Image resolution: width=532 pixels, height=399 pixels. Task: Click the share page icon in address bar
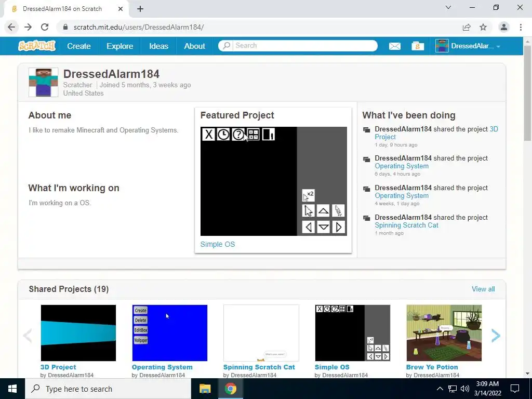(x=467, y=27)
